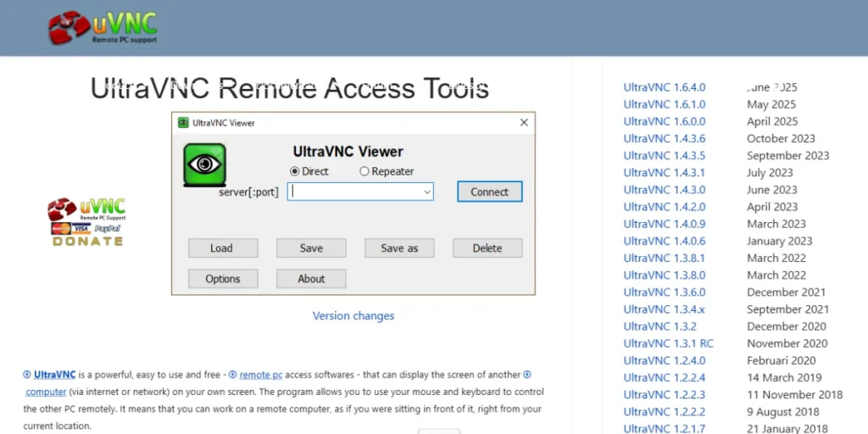Open the uVNC Donate image
The width and height of the screenshot is (868, 434).
coord(86,221)
